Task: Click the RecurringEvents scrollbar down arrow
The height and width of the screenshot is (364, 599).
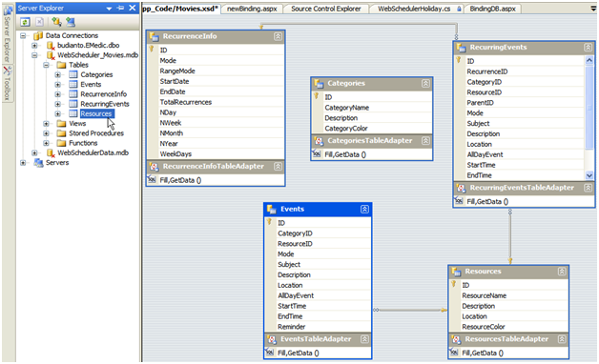Action: (589, 175)
